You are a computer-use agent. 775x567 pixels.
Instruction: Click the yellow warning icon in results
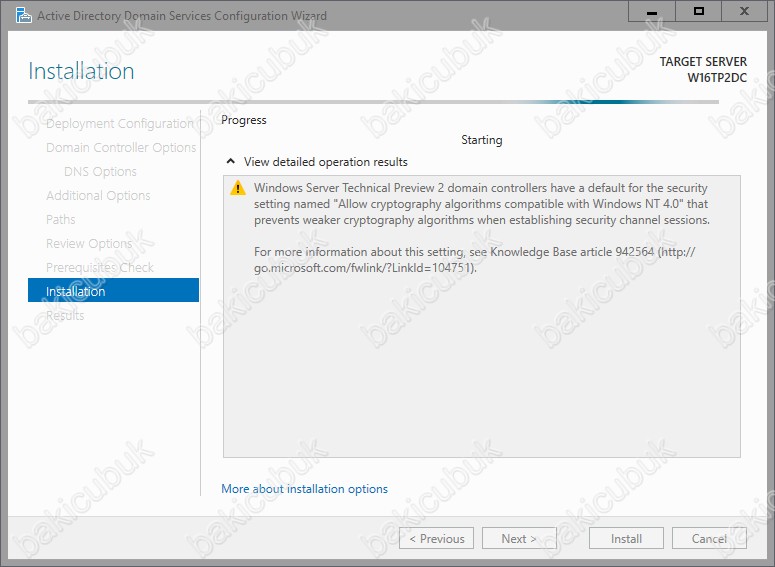(238, 188)
